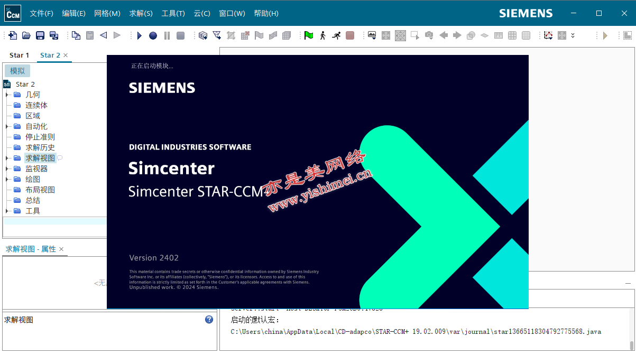Click the layout icon at toolbar far right

tap(627, 35)
